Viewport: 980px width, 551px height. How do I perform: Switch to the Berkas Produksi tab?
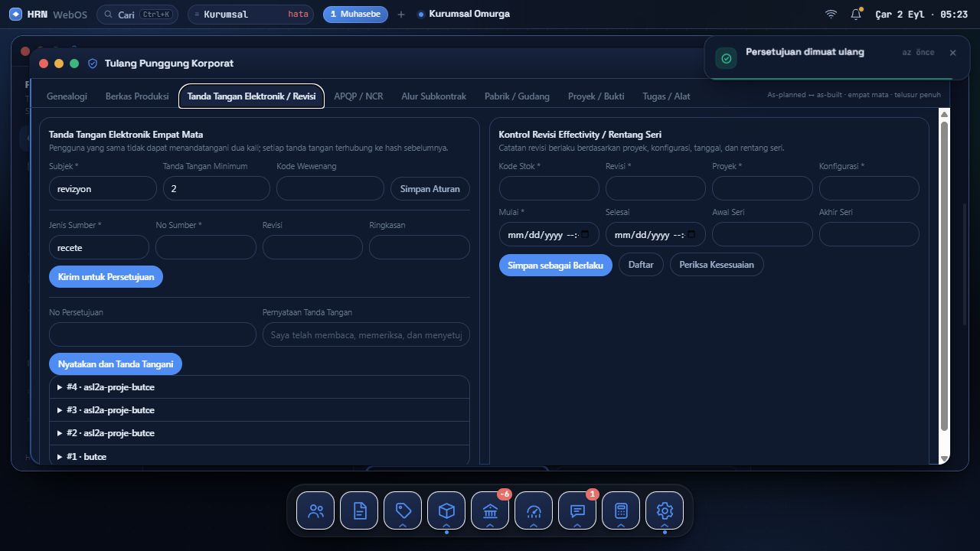(x=137, y=96)
